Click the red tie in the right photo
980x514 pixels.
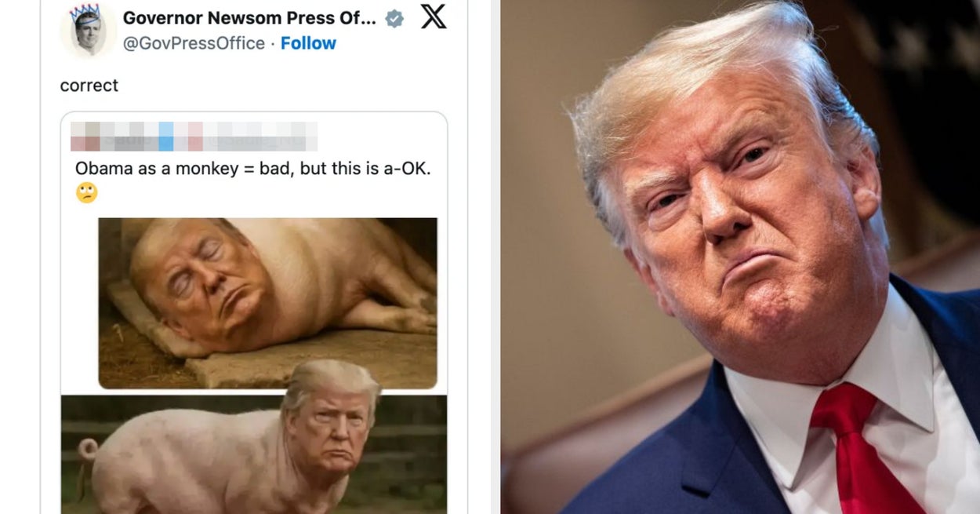(x=861, y=449)
